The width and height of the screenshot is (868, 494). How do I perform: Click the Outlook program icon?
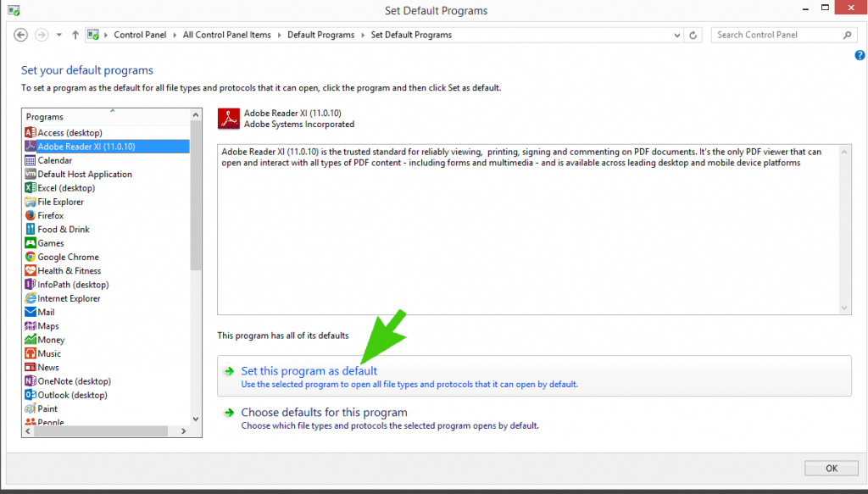tap(31, 395)
